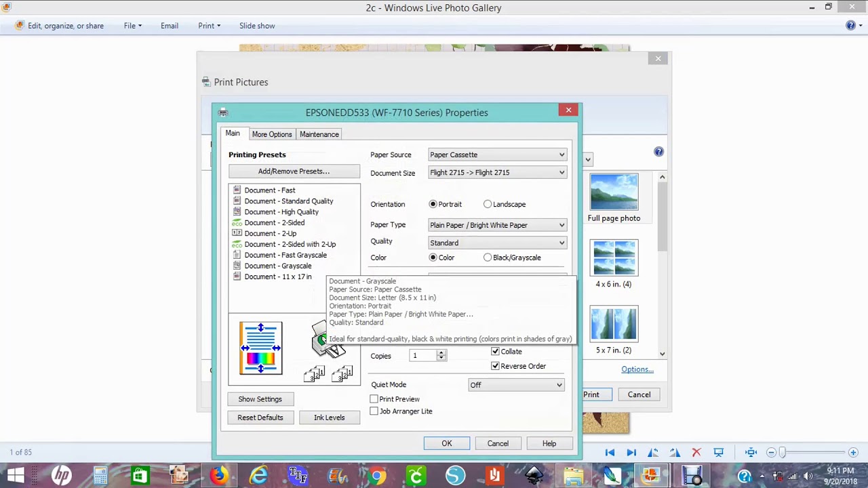
Task: Enable Job Arranger Lite checkbox
Action: tap(374, 411)
